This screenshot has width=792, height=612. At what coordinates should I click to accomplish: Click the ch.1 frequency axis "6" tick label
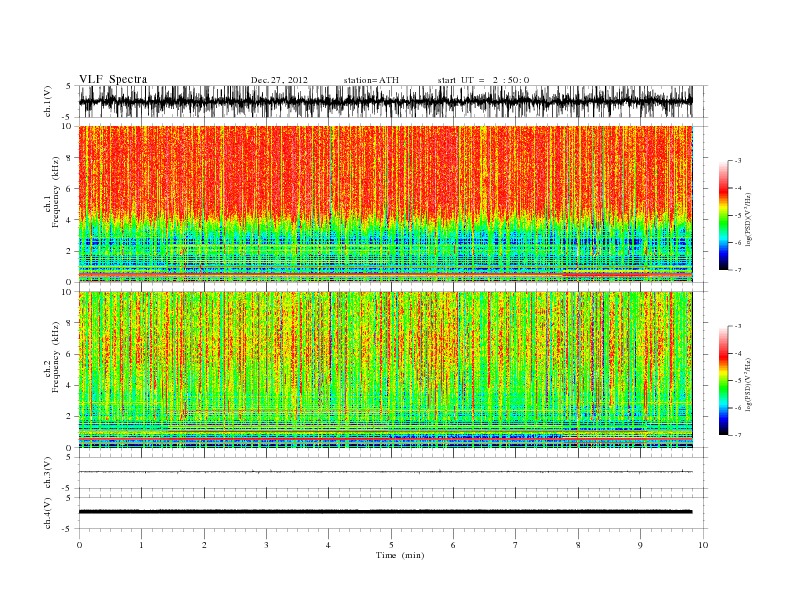(70, 189)
